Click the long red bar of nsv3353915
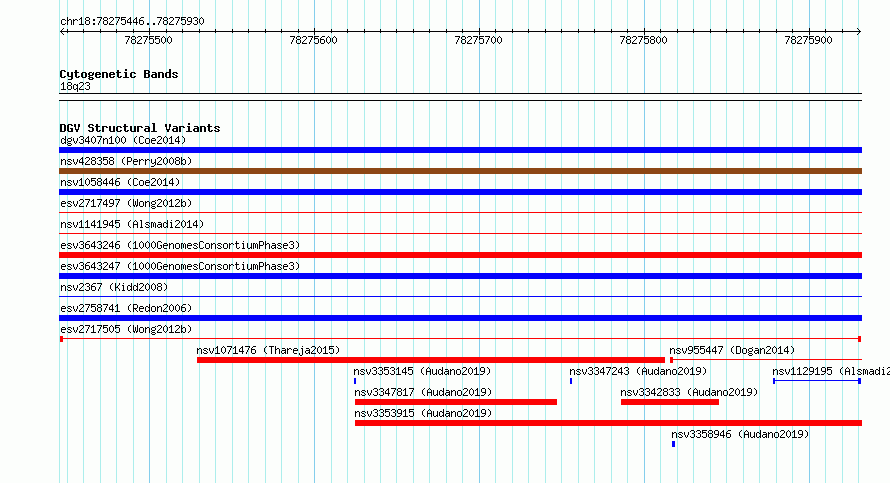 pyautogui.click(x=608, y=423)
